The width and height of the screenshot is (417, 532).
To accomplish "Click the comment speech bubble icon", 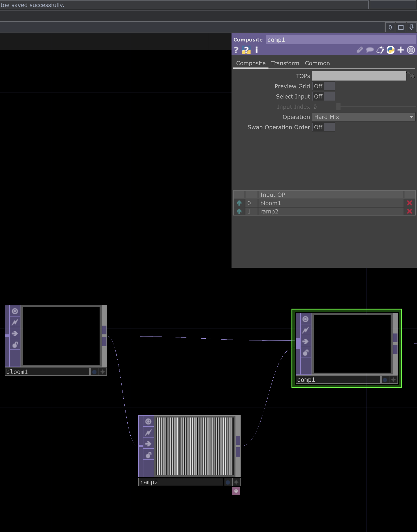I will [370, 50].
